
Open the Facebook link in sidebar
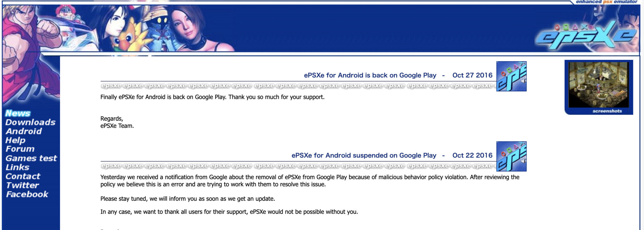(x=27, y=195)
